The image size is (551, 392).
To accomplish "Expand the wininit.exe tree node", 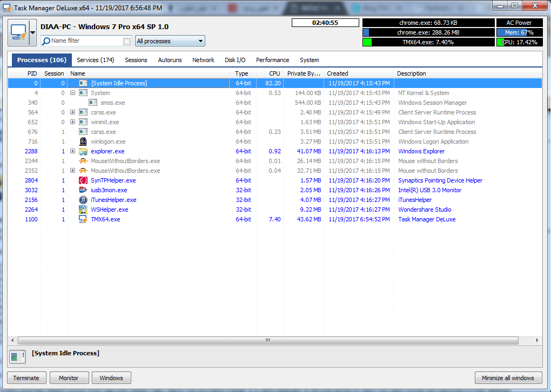I will (x=73, y=122).
